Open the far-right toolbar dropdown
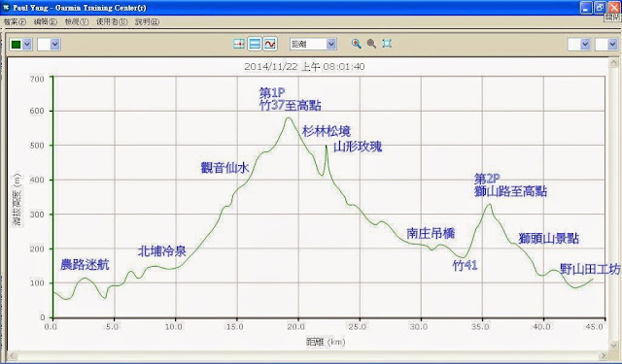Image resolution: width=622 pixels, height=364 pixels. (606, 45)
